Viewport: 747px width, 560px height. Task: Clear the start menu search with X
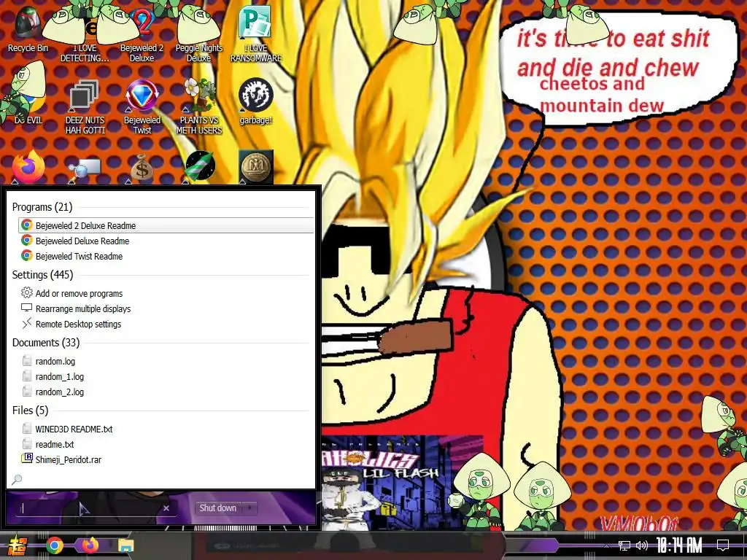pyautogui.click(x=166, y=508)
